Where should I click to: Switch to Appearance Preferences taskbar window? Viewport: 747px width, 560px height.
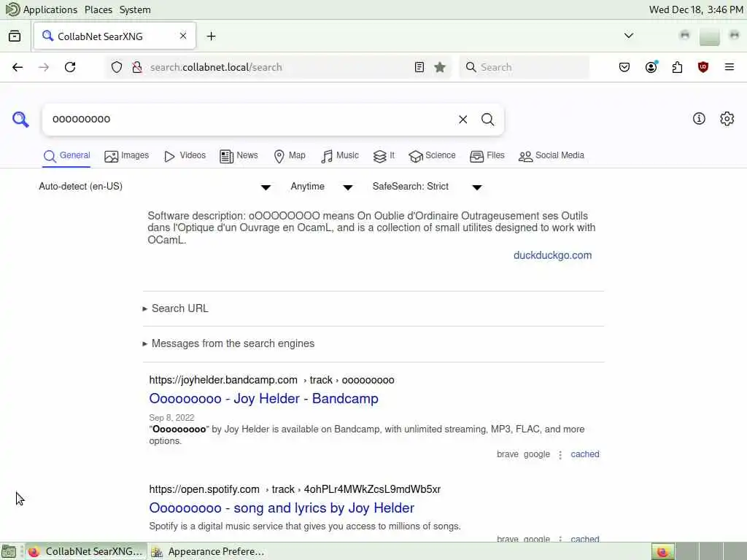point(208,551)
